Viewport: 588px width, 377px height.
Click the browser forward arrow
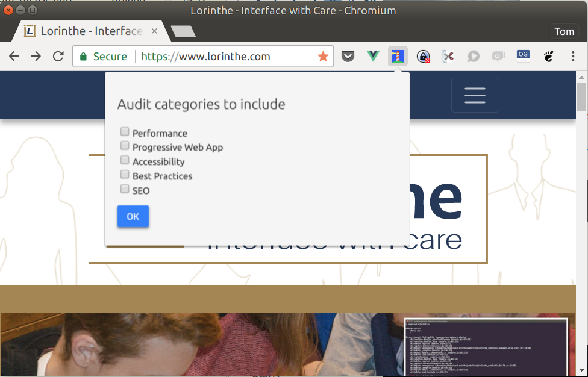click(36, 57)
